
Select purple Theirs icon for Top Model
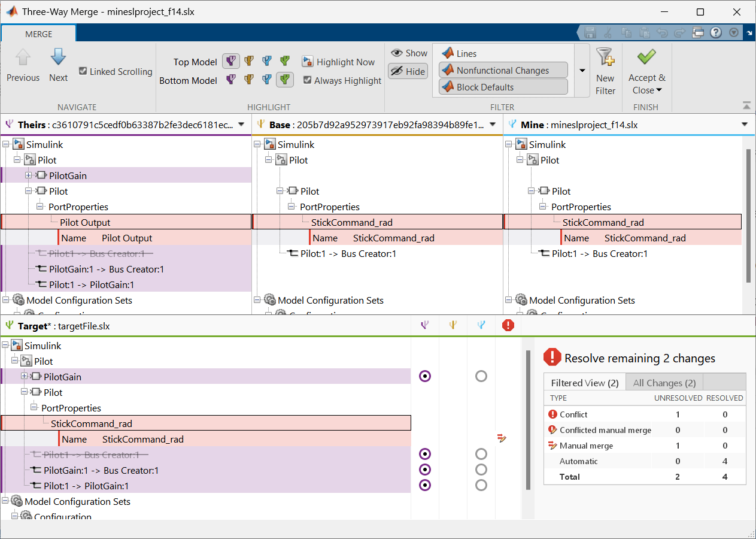pyautogui.click(x=231, y=61)
